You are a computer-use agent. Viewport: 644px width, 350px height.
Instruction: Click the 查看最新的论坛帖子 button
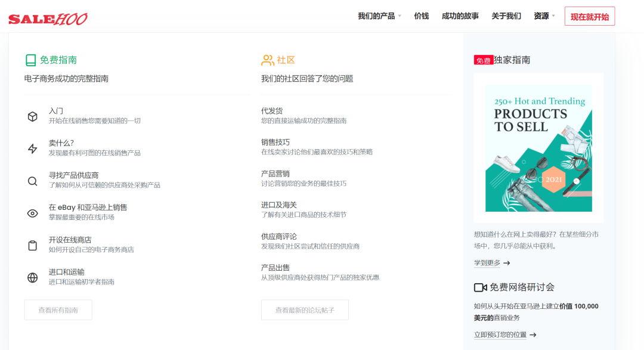[305, 309]
